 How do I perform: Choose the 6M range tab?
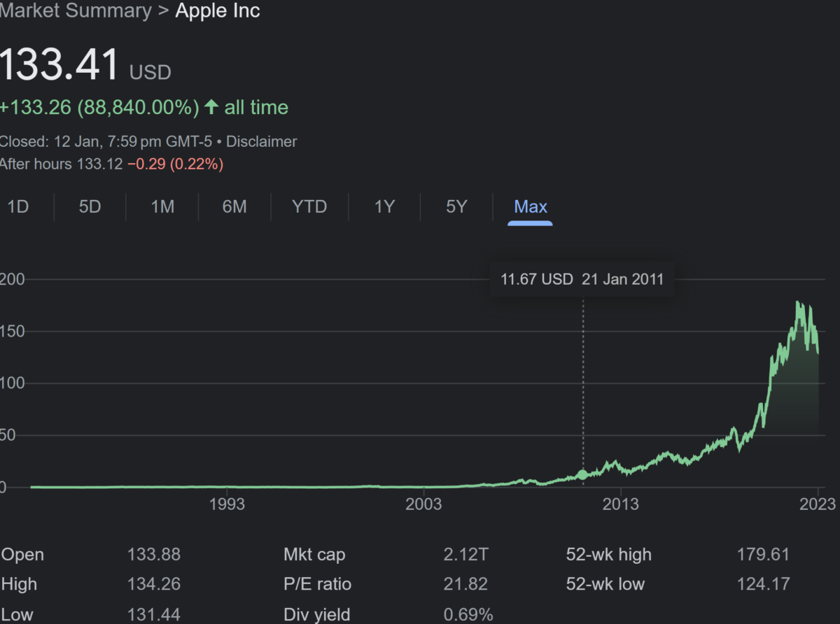[234, 207]
